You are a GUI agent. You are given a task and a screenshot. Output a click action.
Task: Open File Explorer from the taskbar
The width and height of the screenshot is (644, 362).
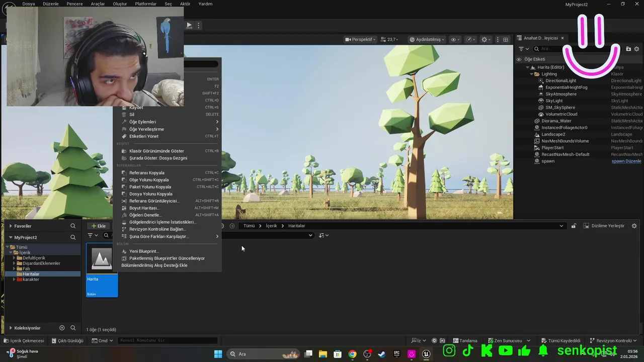323,354
